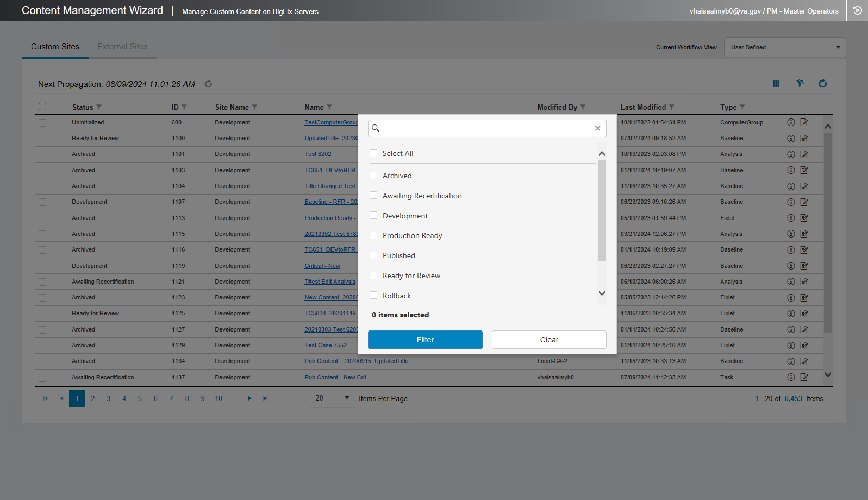This screenshot has height=500, width=868.
Task: Click edit icon for row ID 1119
Action: [x=804, y=266]
